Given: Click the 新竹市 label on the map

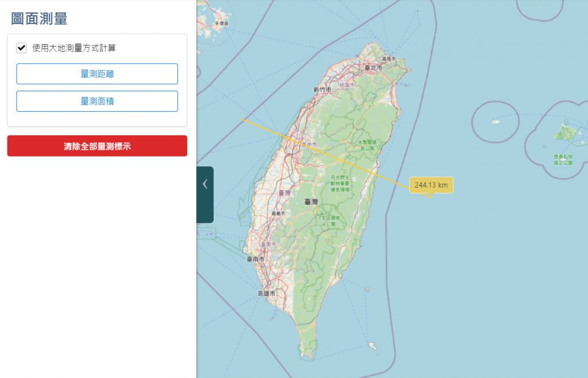Looking at the screenshot, I should (323, 89).
